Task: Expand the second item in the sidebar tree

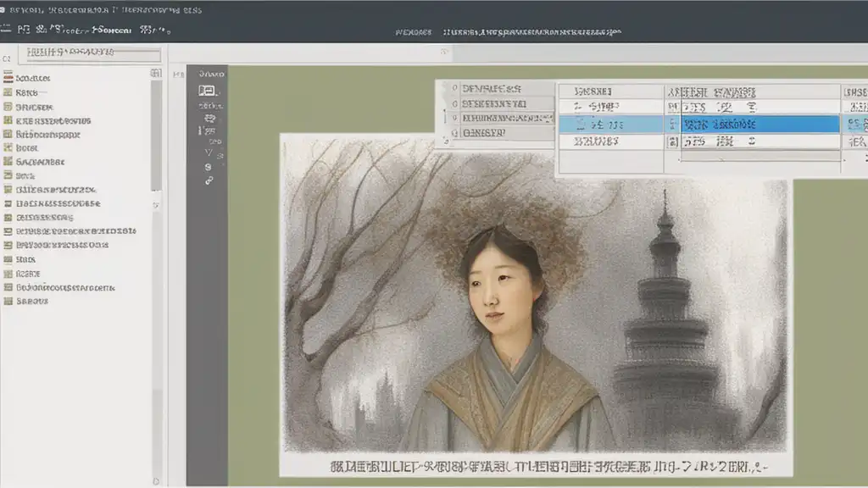Action: (8, 93)
